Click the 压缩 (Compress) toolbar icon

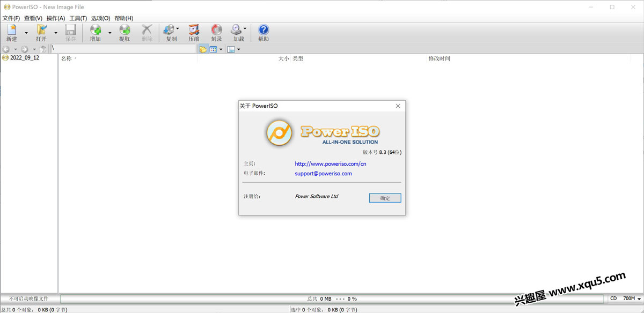[x=194, y=33]
